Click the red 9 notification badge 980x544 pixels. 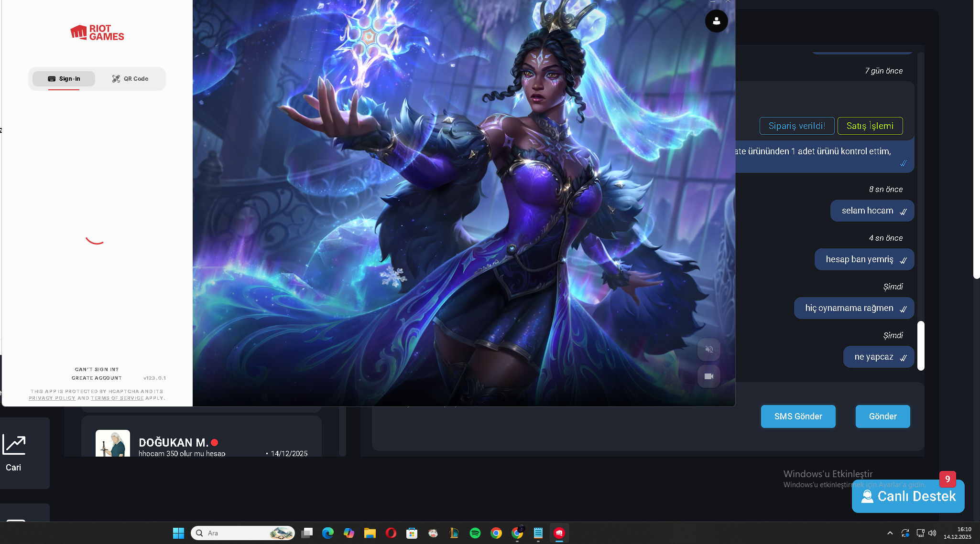[947, 479]
